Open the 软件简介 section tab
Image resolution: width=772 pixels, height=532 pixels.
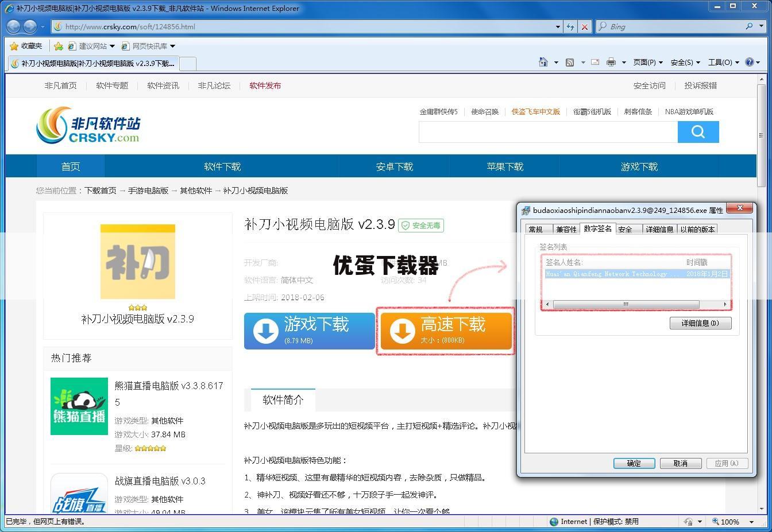point(283,400)
